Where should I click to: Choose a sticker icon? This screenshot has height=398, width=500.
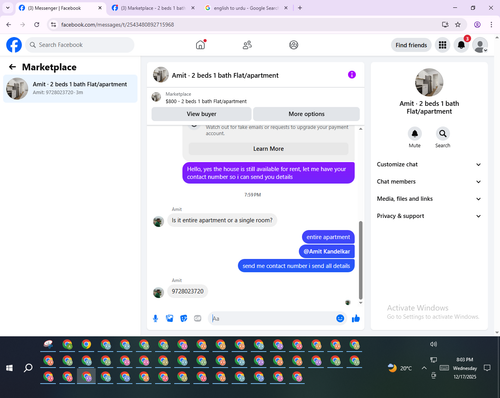[184, 318]
